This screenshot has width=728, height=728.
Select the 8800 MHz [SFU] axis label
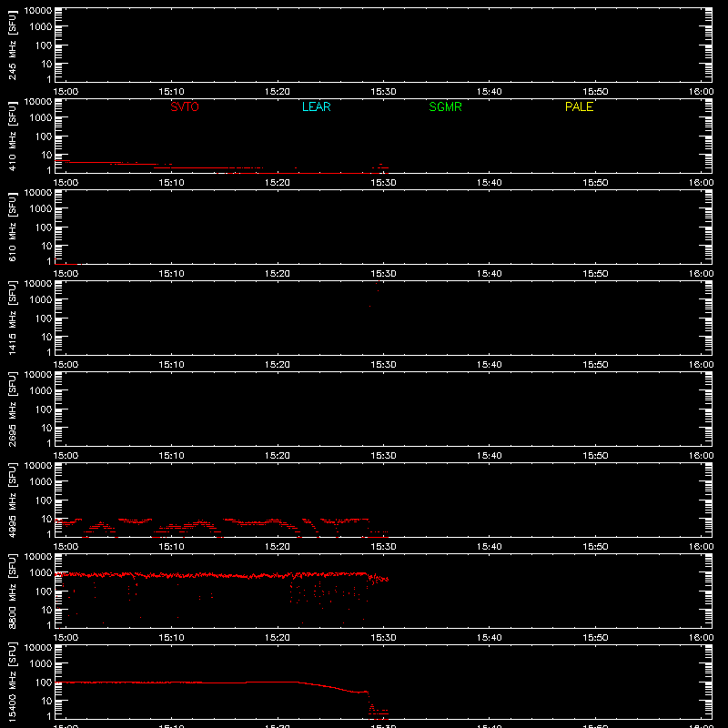tap(13, 591)
